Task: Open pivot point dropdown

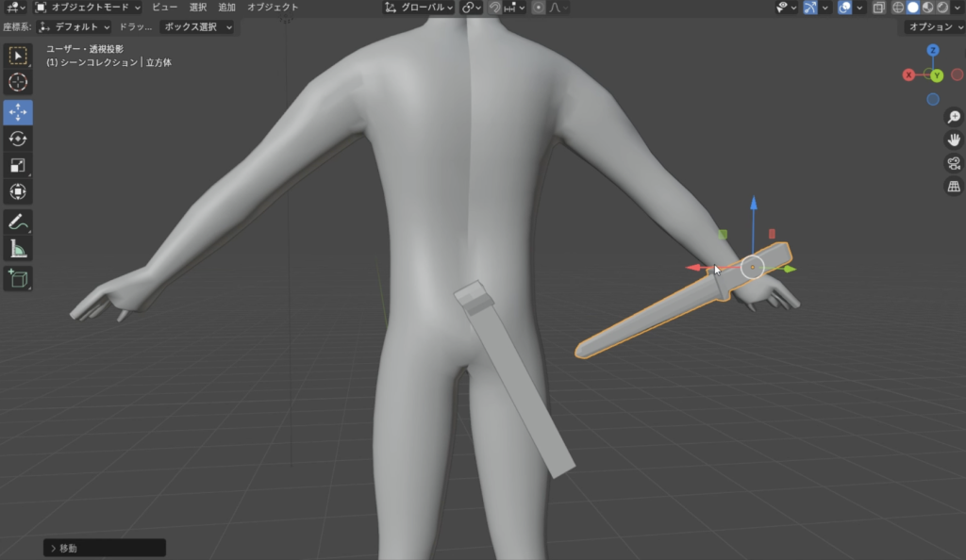Action: pyautogui.click(x=472, y=8)
